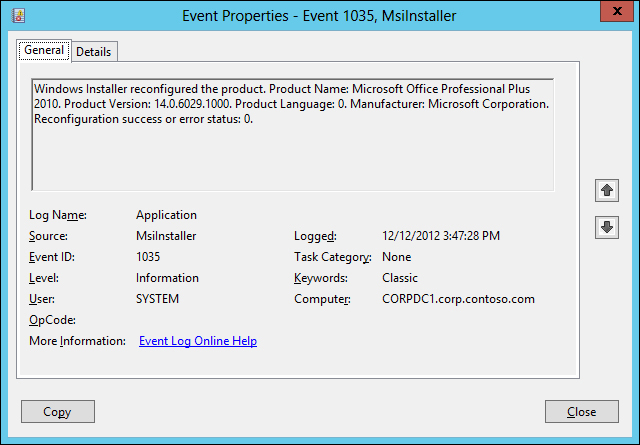Show the previous event with the up arrow

[607, 190]
